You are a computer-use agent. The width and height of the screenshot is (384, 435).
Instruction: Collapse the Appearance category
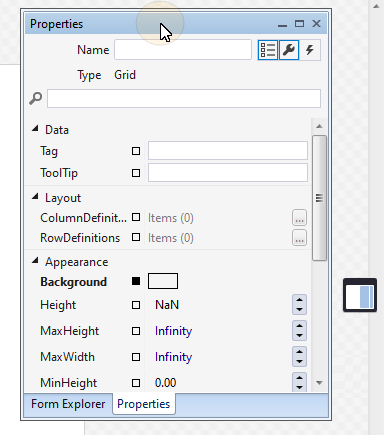(x=35, y=261)
